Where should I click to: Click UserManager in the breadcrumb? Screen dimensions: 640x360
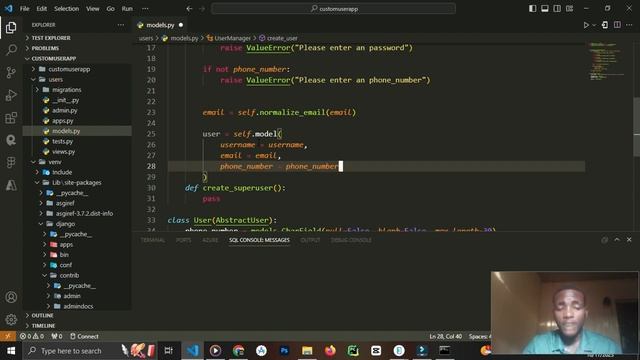pyautogui.click(x=232, y=38)
